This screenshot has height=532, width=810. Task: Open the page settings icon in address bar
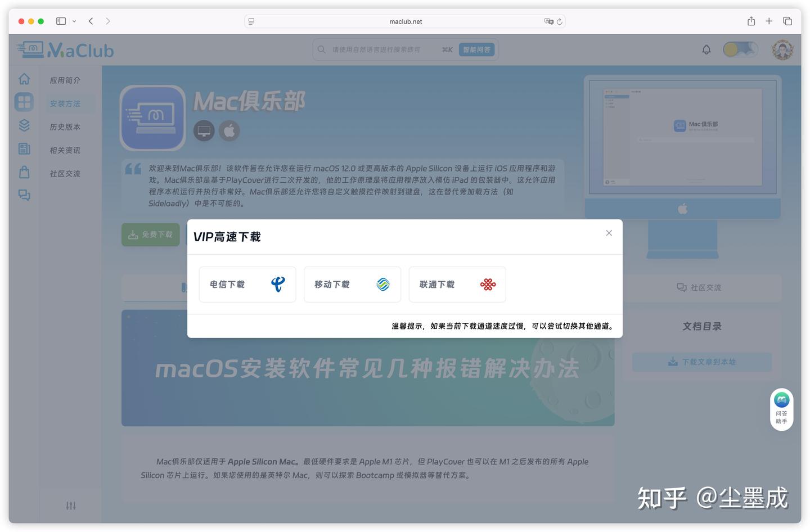tap(251, 21)
